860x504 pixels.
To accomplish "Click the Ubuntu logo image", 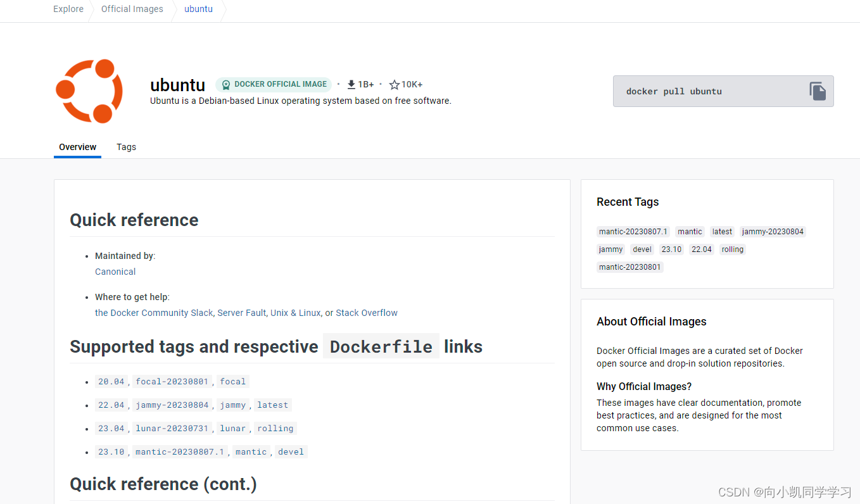I will [89, 91].
